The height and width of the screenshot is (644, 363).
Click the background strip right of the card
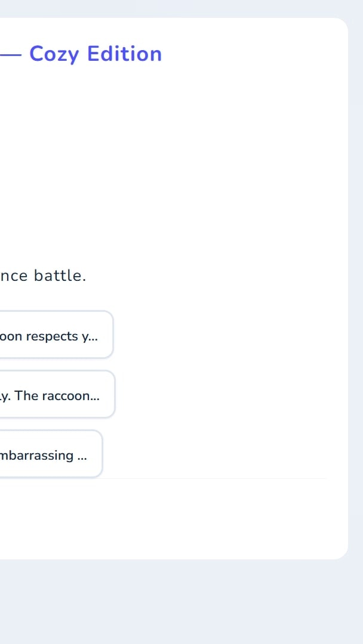[x=356, y=298]
